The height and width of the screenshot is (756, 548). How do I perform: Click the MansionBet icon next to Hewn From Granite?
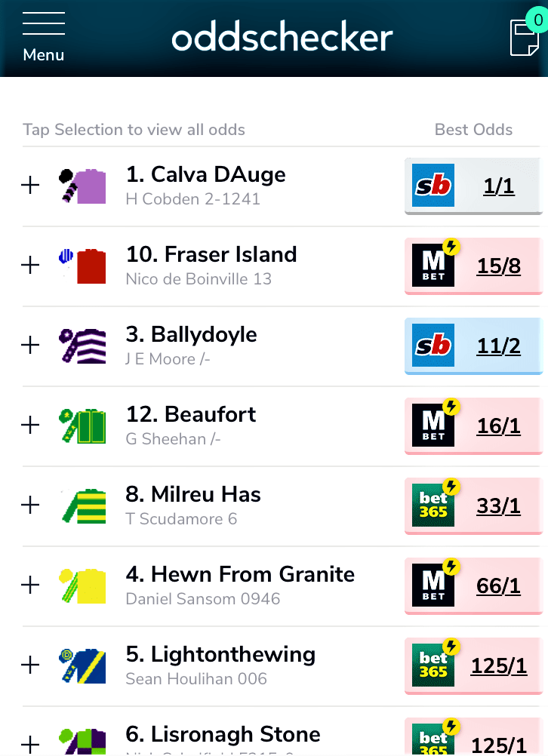pyautogui.click(x=433, y=585)
